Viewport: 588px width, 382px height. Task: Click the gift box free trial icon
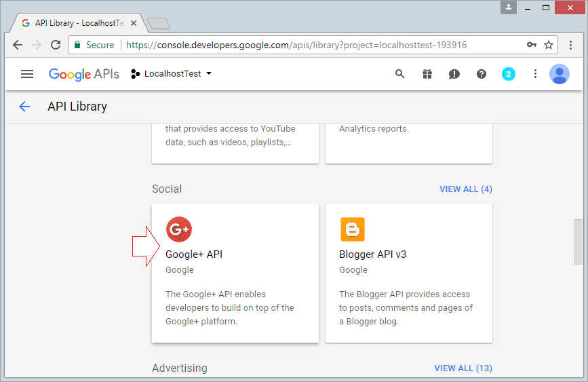(427, 74)
